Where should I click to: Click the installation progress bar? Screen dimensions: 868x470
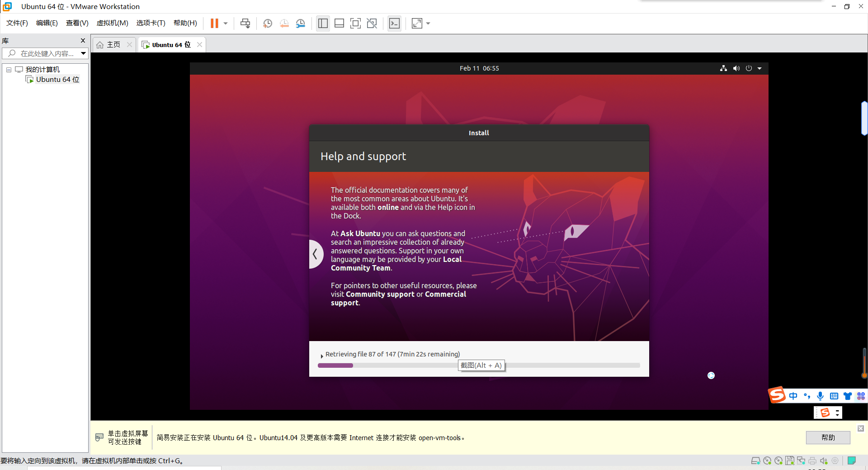pyautogui.click(x=479, y=366)
